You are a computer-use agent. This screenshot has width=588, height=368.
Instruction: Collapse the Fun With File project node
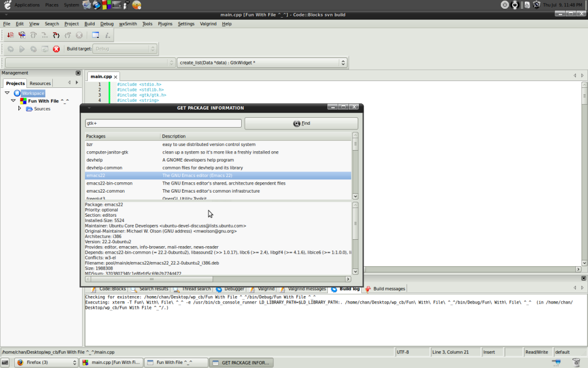tap(13, 101)
